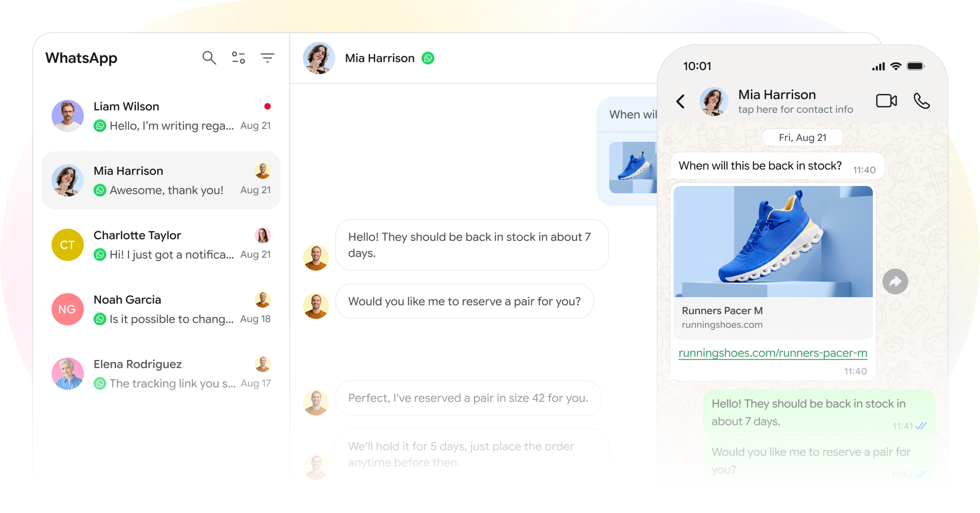Tap the back arrow on phone screen
980x513 pixels.
(680, 101)
